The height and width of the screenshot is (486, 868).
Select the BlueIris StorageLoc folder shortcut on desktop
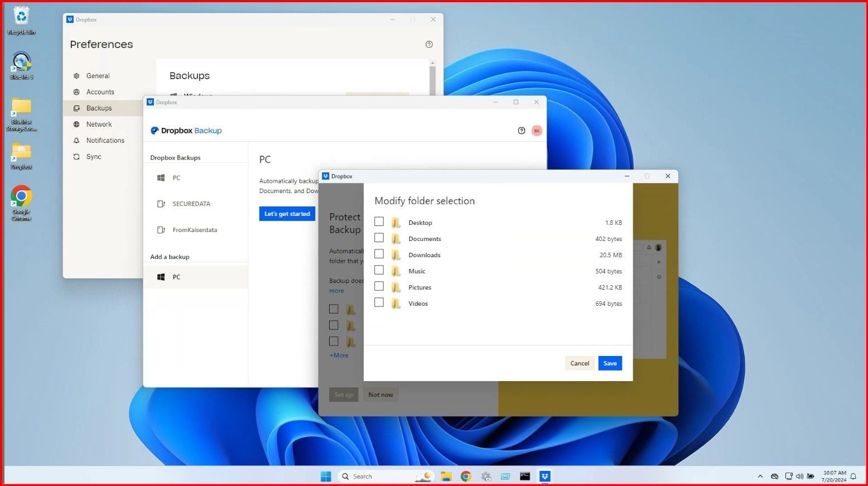(21, 114)
